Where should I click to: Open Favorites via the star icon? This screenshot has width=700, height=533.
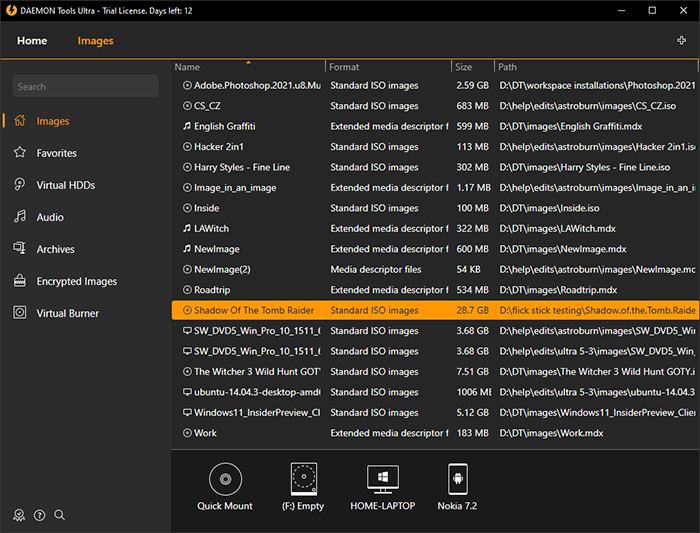coord(20,153)
